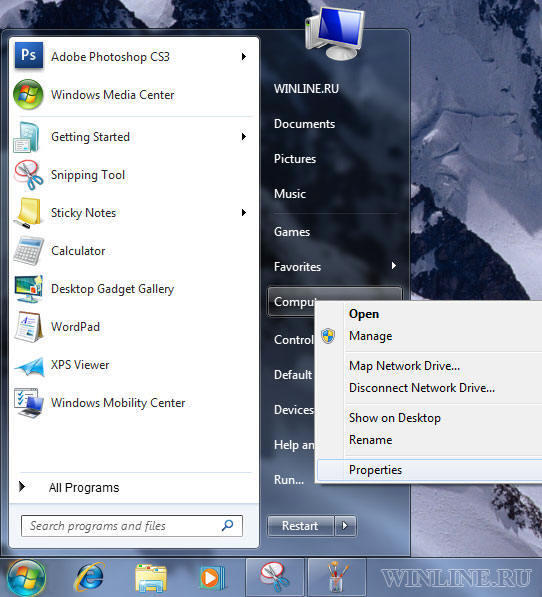Screen dimensions: 542x597
Task: Open Devices and Printers entry
Action: point(294,410)
